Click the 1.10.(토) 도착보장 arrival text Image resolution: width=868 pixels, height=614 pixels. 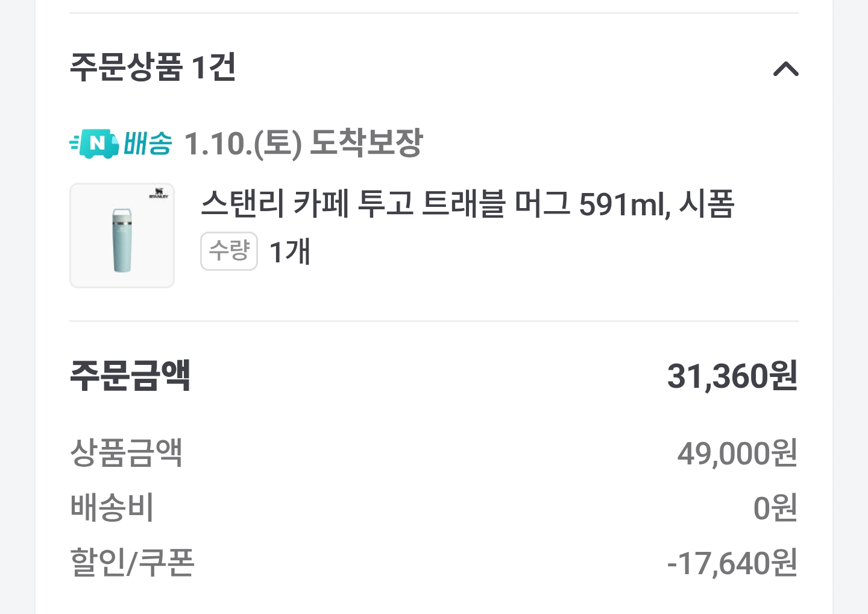pos(303,144)
